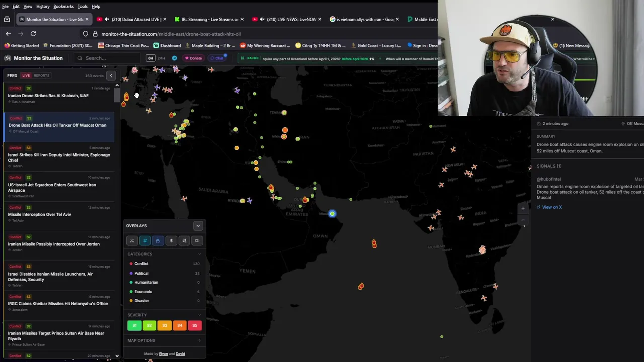644x362 pixels.
Task: Click the ship marker off Yemen coast
Action: point(361,286)
